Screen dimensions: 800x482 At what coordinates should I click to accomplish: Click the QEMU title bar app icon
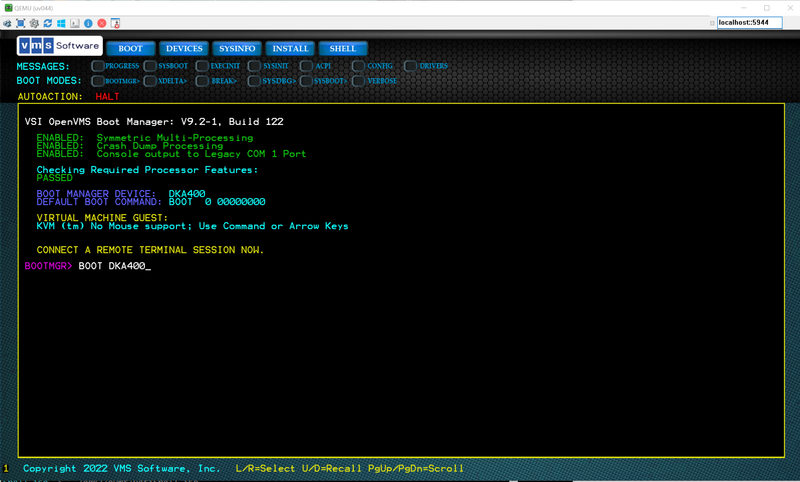tap(8, 8)
